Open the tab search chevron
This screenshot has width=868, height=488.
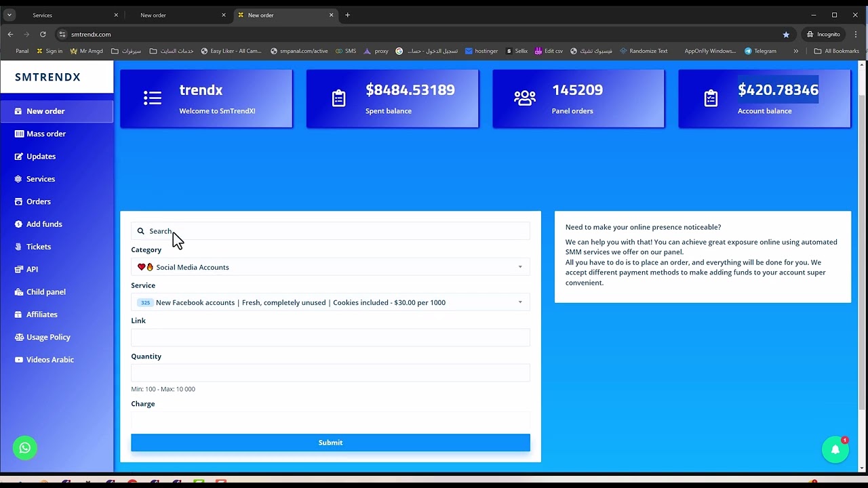tap(9, 15)
